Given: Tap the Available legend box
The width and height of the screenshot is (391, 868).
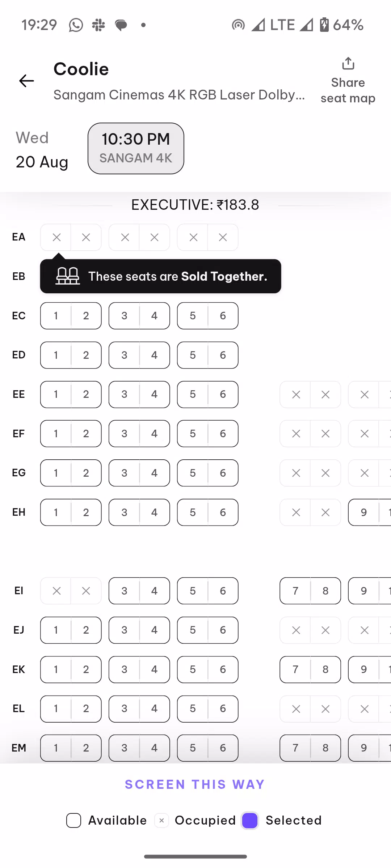Looking at the screenshot, I should click(73, 820).
